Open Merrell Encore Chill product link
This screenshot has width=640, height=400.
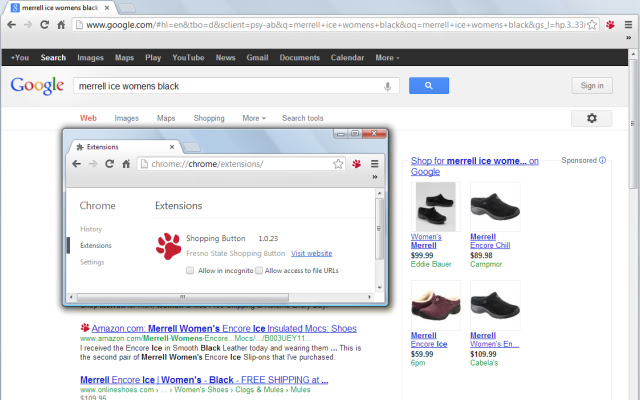pyautogui.click(x=490, y=241)
